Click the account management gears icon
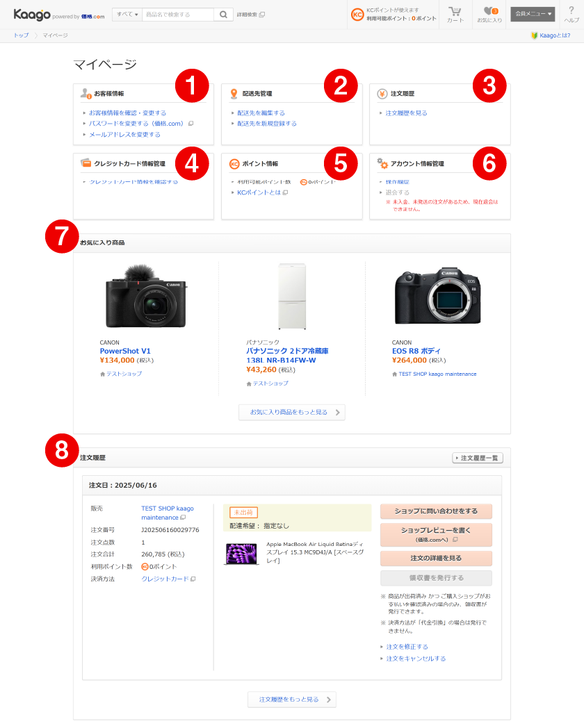Viewport: 584px width, 728px height. (x=382, y=163)
